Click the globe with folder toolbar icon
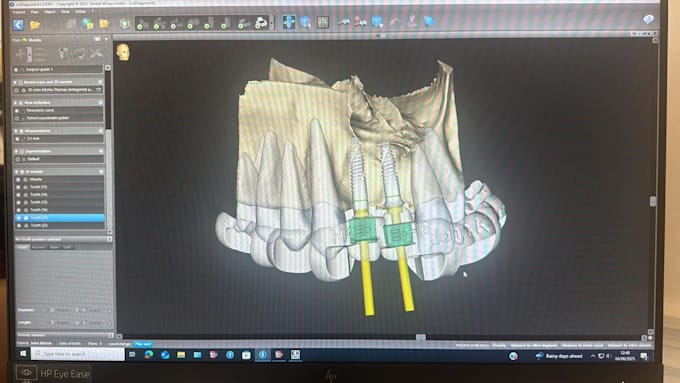The height and width of the screenshot is (383, 680). pyautogui.click(x=88, y=24)
